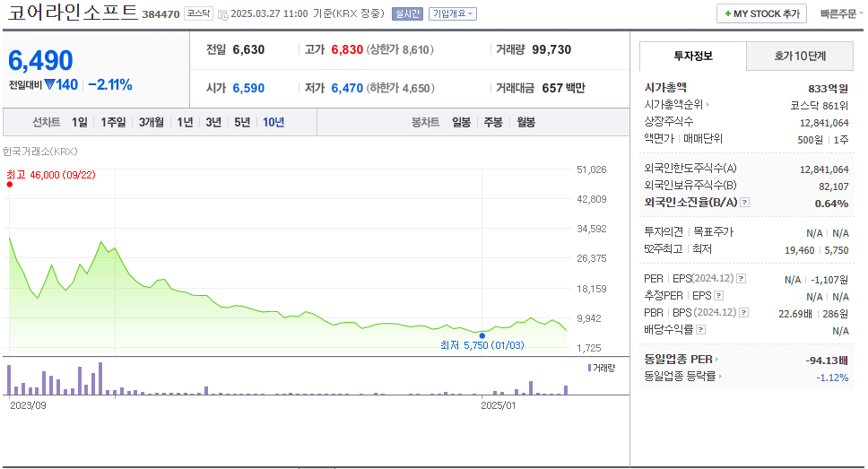Screen dimensions: 868x469
Task: Click the 거래대금 value 657 백만
Action: pos(563,88)
